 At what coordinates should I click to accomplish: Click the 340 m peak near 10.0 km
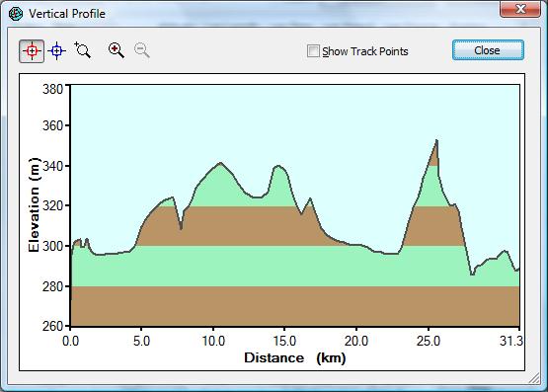pyautogui.click(x=220, y=163)
